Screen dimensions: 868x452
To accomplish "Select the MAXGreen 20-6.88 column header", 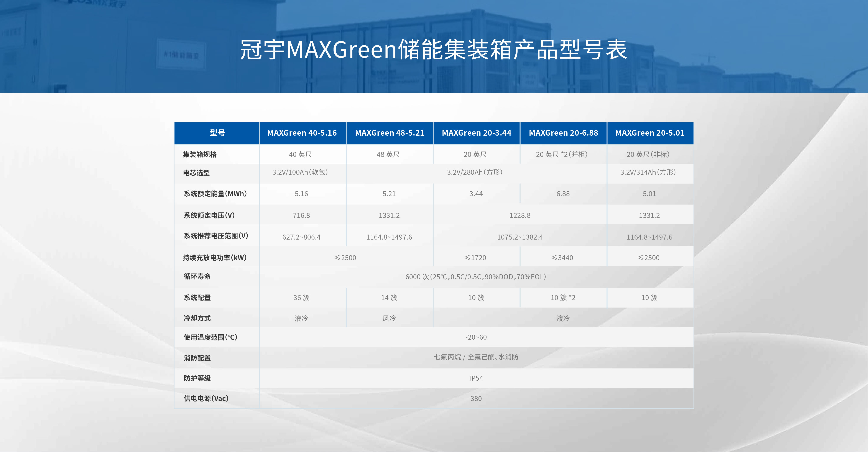I will [563, 133].
